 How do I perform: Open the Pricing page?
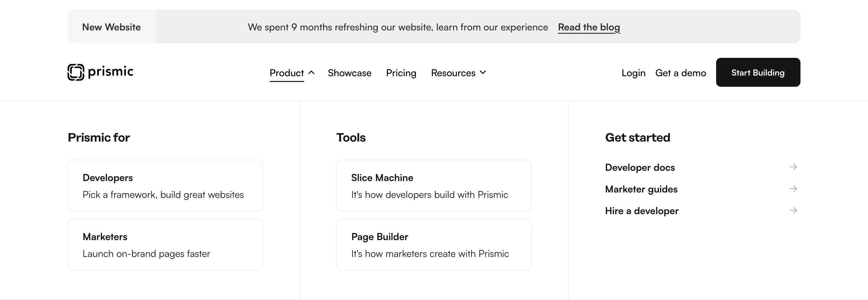point(401,73)
